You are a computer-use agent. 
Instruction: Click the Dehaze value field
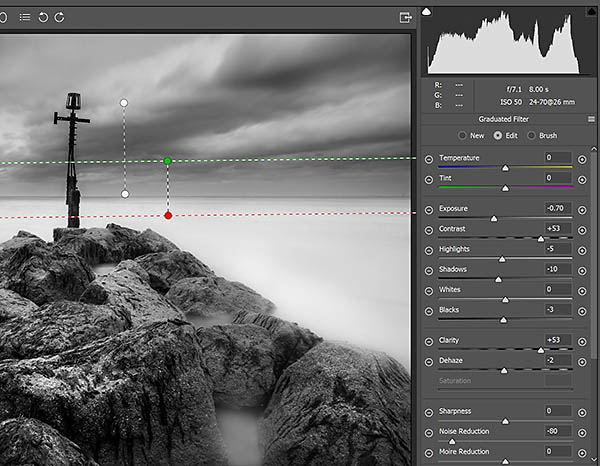[557, 360]
